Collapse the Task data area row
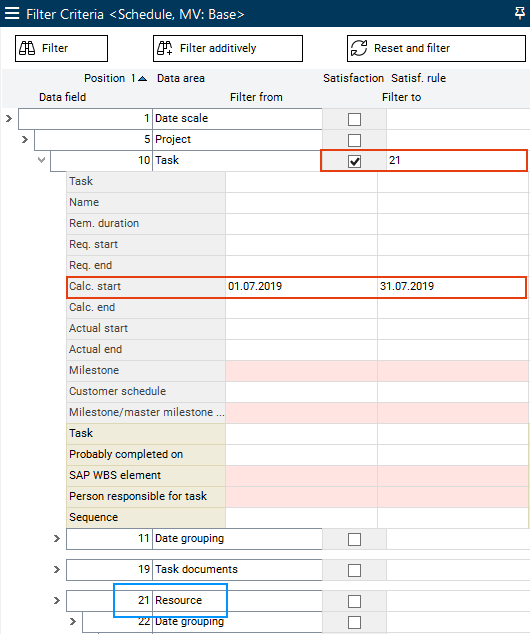The image size is (530, 634). [x=41, y=160]
